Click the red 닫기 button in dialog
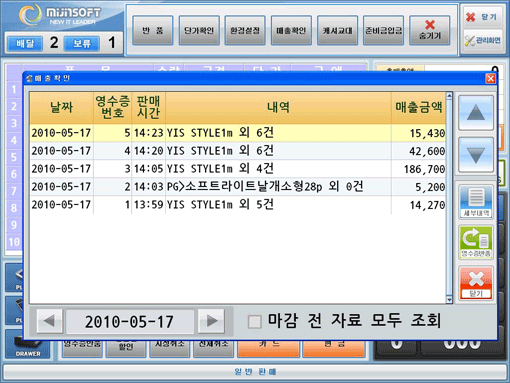This screenshot has width=510, height=383. [476, 283]
